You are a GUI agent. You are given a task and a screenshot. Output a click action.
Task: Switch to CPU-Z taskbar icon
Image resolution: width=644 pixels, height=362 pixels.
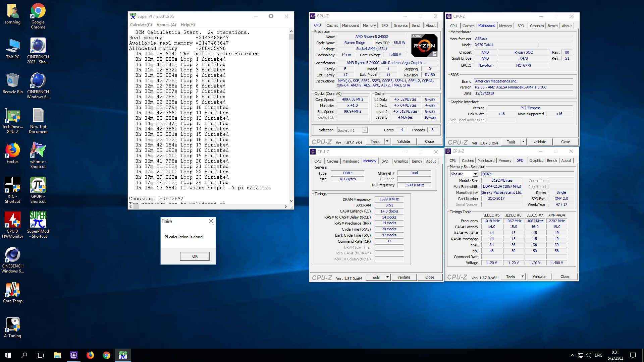[73, 355]
